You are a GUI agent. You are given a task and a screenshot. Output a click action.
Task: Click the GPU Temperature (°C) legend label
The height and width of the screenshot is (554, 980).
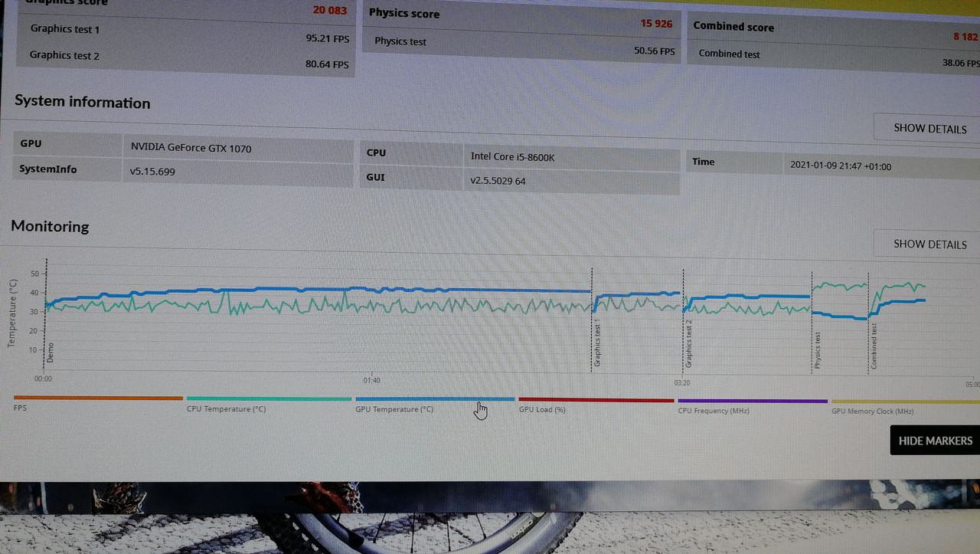pyautogui.click(x=394, y=409)
